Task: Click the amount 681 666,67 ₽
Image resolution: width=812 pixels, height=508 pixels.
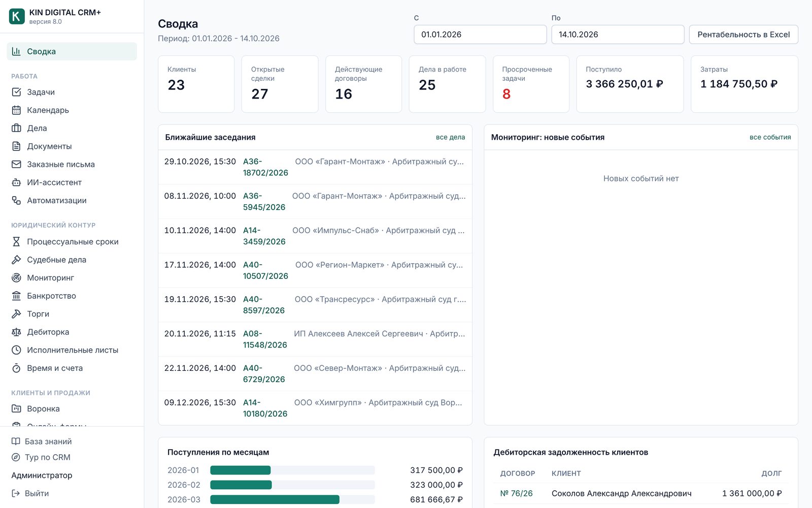Action: [436, 500]
